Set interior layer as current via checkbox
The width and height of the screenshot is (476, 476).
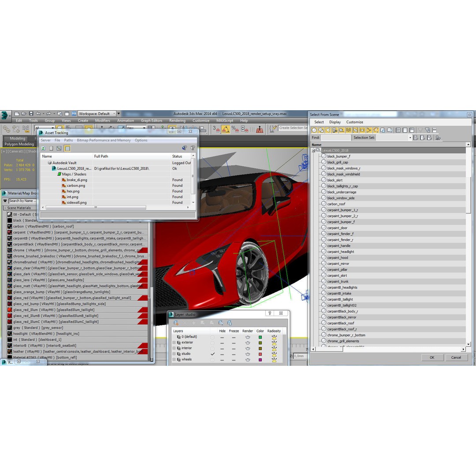(x=212, y=348)
